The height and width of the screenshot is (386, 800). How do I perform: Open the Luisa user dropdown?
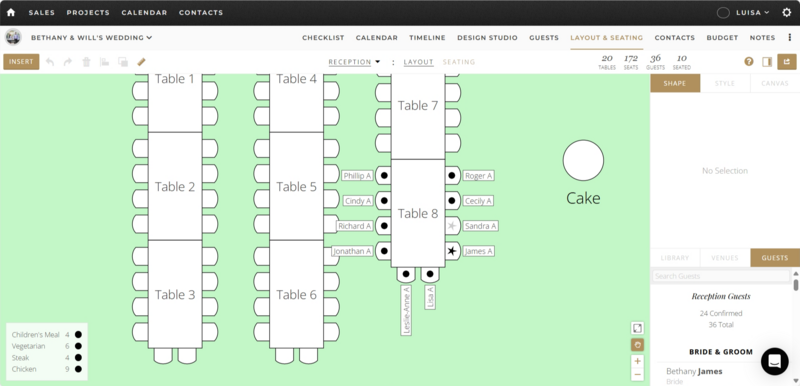coord(753,13)
